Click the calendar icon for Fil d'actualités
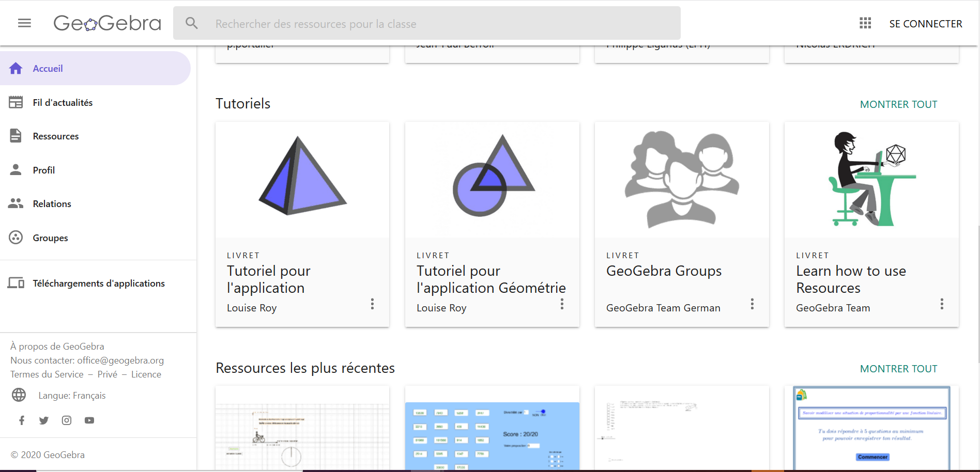980x472 pixels. (16, 102)
